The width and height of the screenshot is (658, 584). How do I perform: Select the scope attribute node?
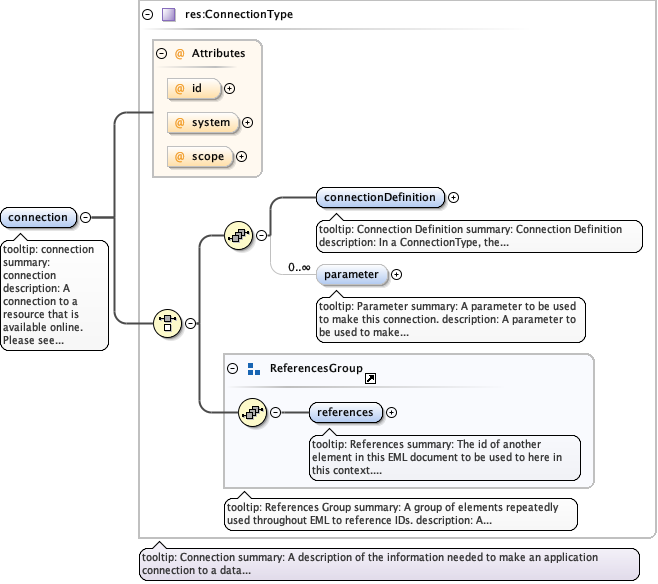pos(198,157)
